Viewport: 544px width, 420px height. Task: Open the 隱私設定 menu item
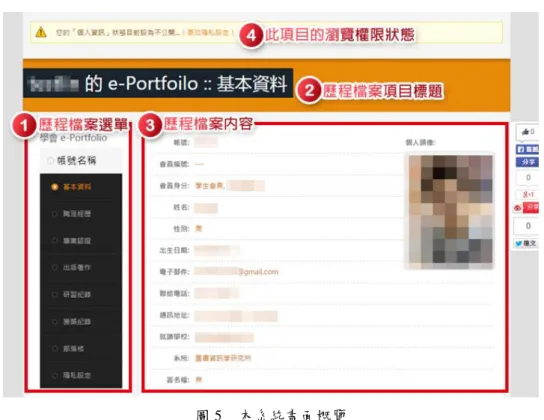point(77,375)
